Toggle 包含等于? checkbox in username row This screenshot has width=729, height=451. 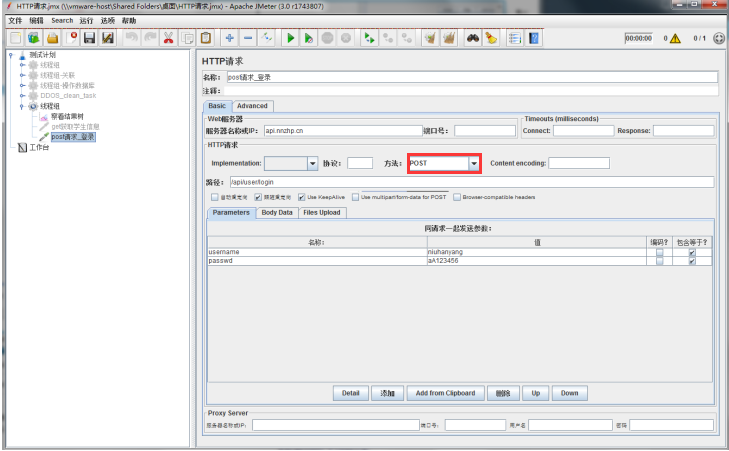692,252
